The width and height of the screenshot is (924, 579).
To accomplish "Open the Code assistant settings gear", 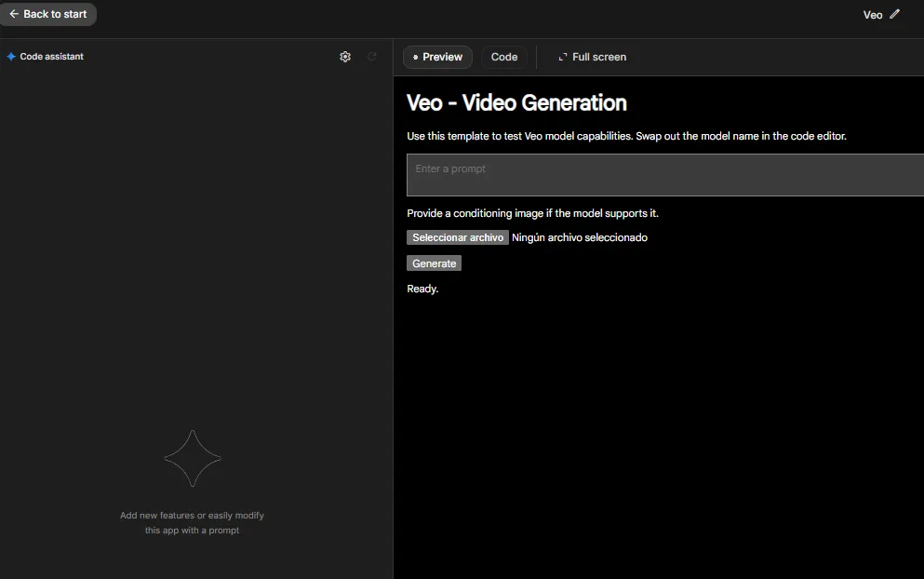I will point(345,57).
